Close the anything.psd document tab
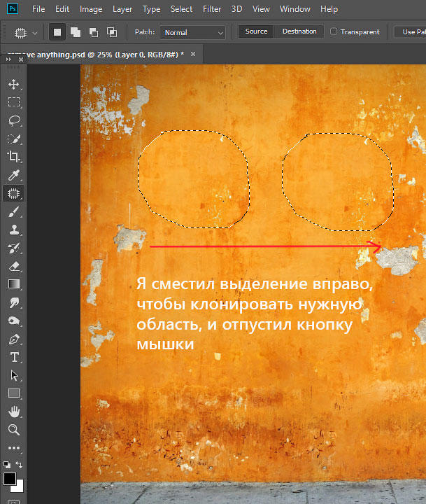Viewport: 426px width, 504px height. [193, 54]
